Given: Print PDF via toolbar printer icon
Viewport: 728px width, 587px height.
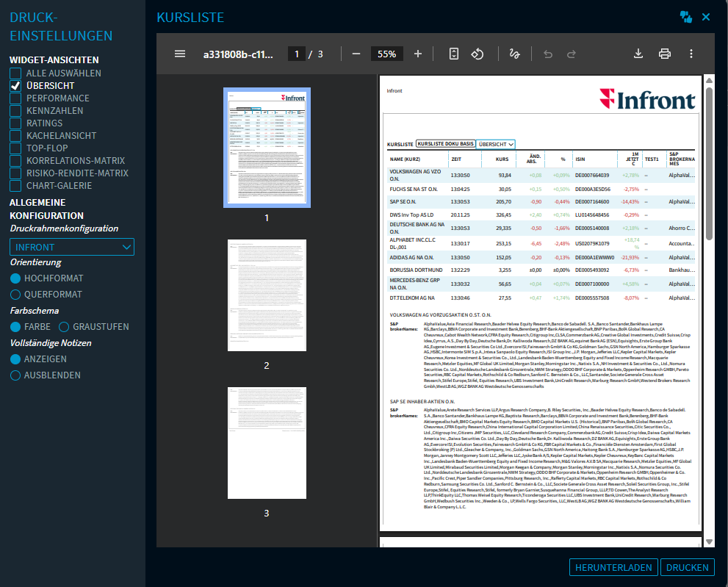Looking at the screenshot, I should [665, 54].
